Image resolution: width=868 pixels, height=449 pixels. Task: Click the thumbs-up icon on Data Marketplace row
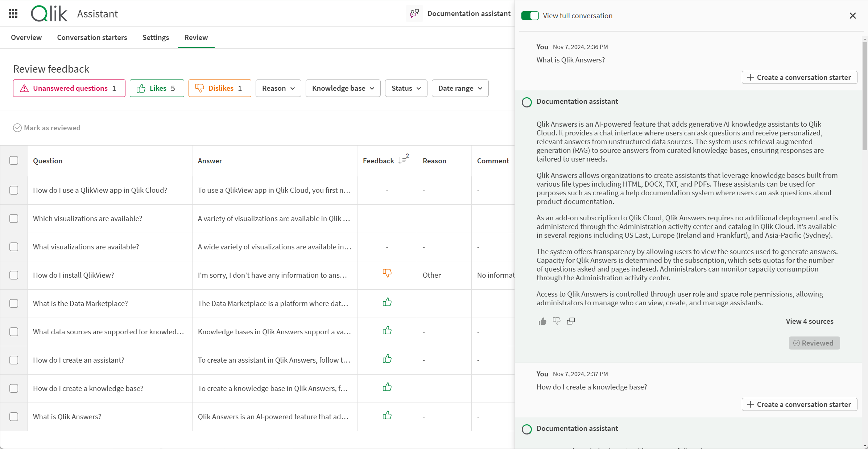(387, 303)
